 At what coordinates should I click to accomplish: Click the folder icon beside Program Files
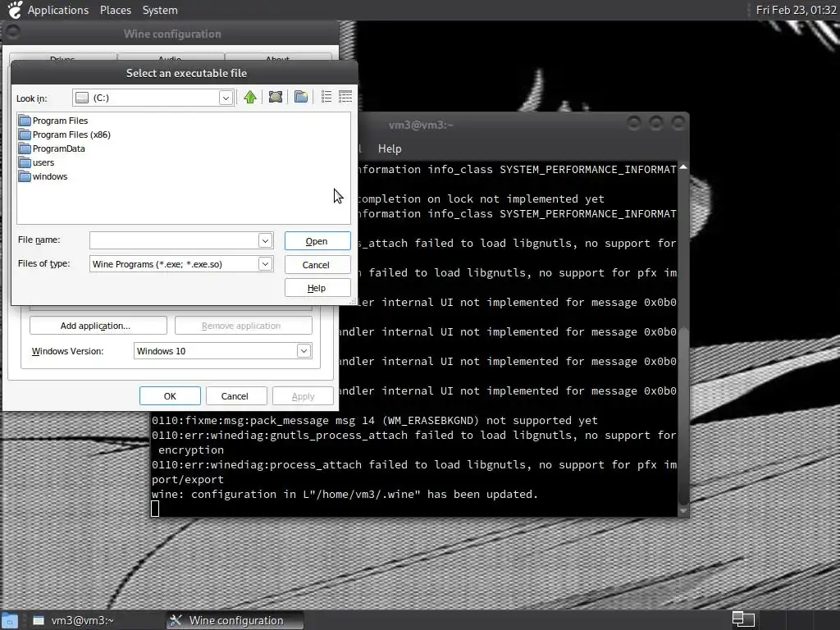click(25, 121)
